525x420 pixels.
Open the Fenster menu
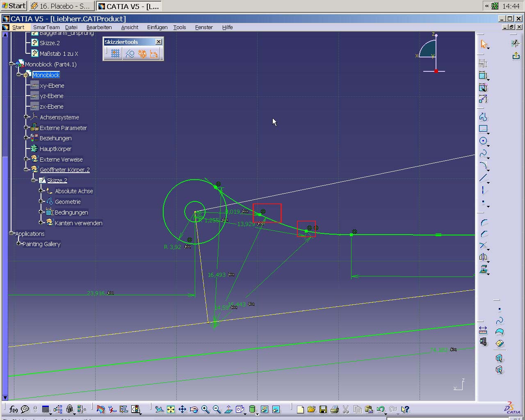[204, 27]
